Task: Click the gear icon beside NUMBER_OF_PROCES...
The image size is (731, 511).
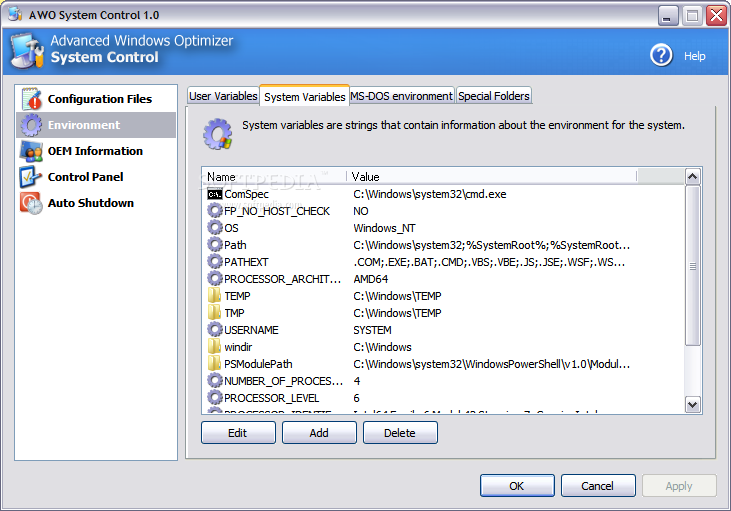Action: (x=214, y=381)
